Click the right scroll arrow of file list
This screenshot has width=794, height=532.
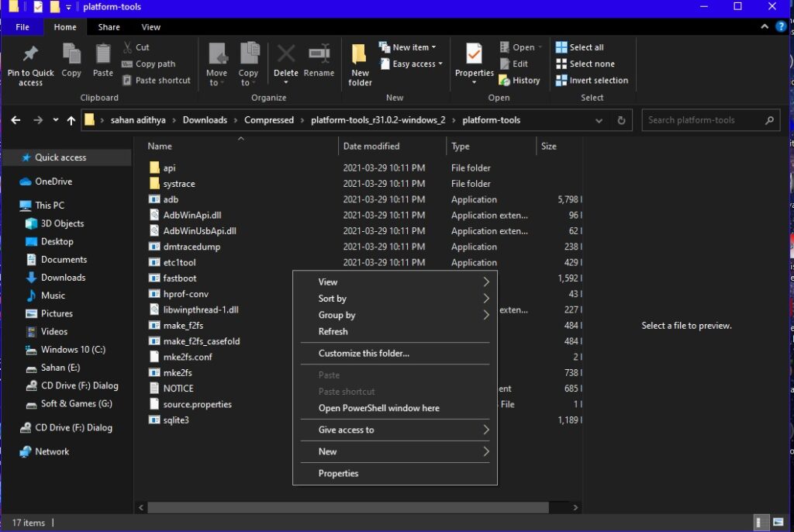coord(575,507)
